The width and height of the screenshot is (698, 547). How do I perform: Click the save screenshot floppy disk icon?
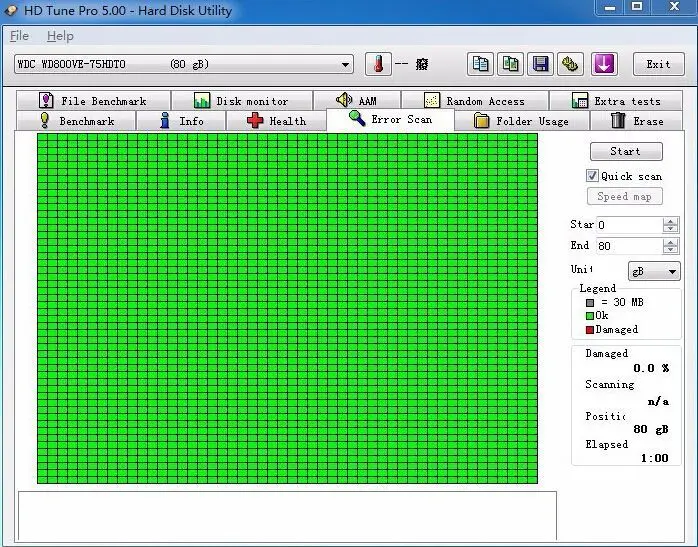(540, 64)
